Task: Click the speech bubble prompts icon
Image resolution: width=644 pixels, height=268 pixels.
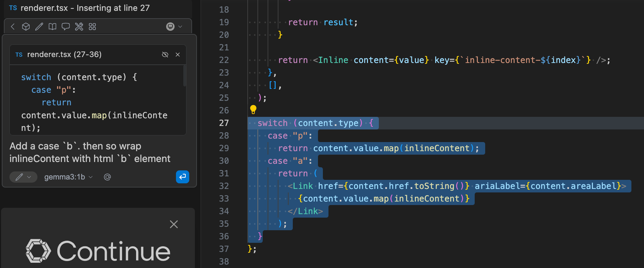Action: point(66,27)
